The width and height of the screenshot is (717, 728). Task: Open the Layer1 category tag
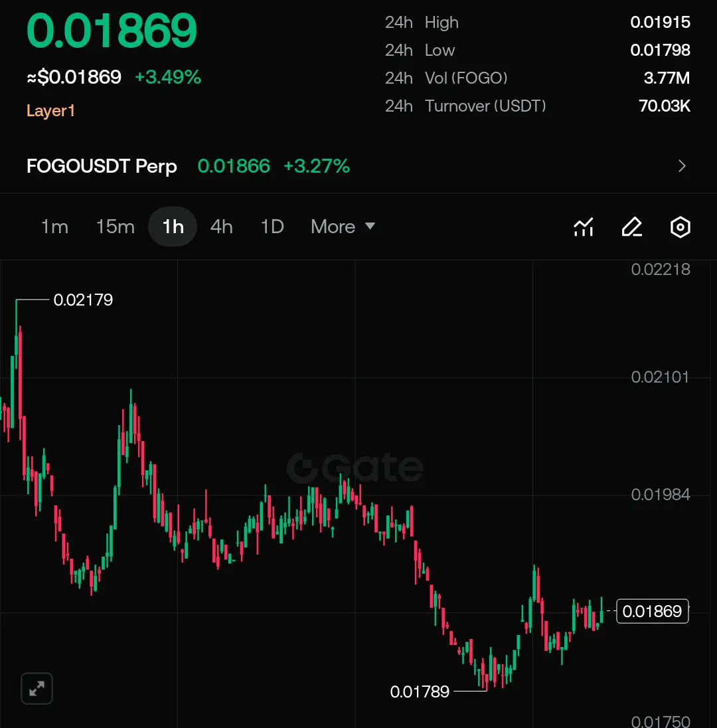50,110
